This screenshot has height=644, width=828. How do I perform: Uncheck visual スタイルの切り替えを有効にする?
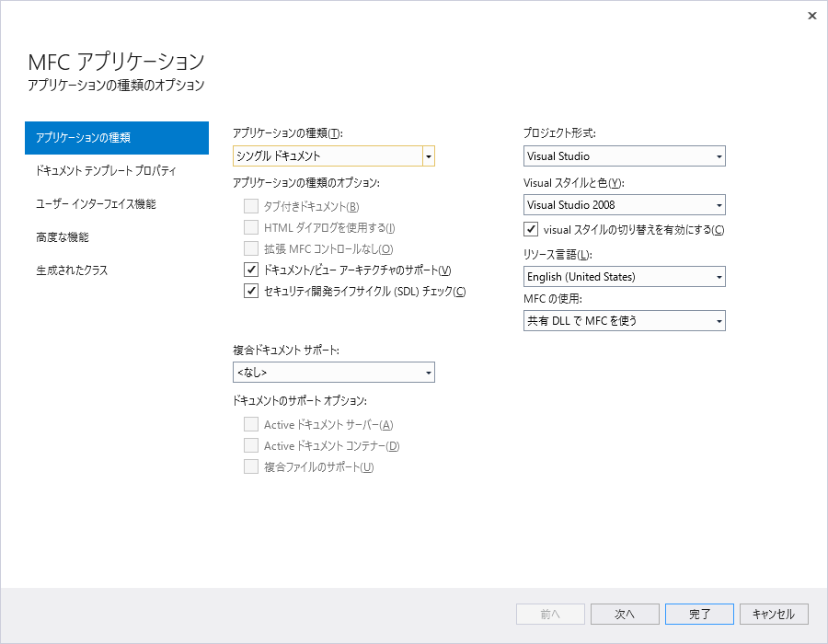[531, 230]
